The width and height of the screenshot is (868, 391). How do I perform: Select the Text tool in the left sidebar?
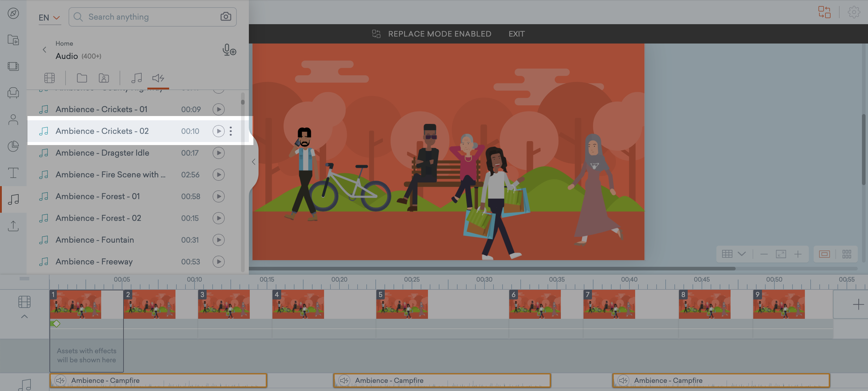coord(13,173)
